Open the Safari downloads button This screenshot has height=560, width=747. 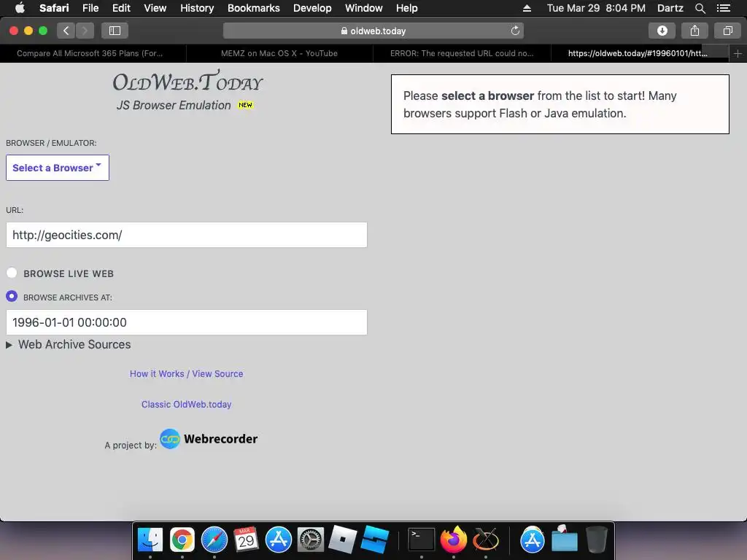662,31
